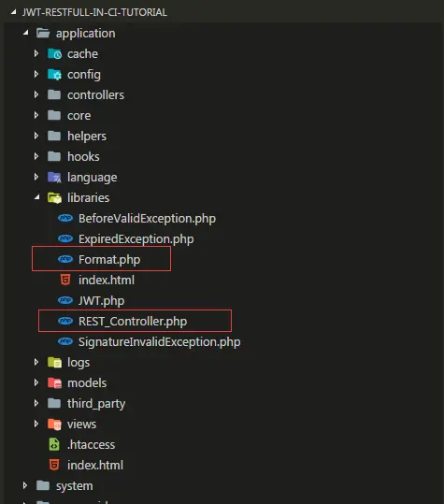The height and width of the screenshot is (504, 444).
Task: Open BeforeValidException.php file
Action: [x=147, y=218]
